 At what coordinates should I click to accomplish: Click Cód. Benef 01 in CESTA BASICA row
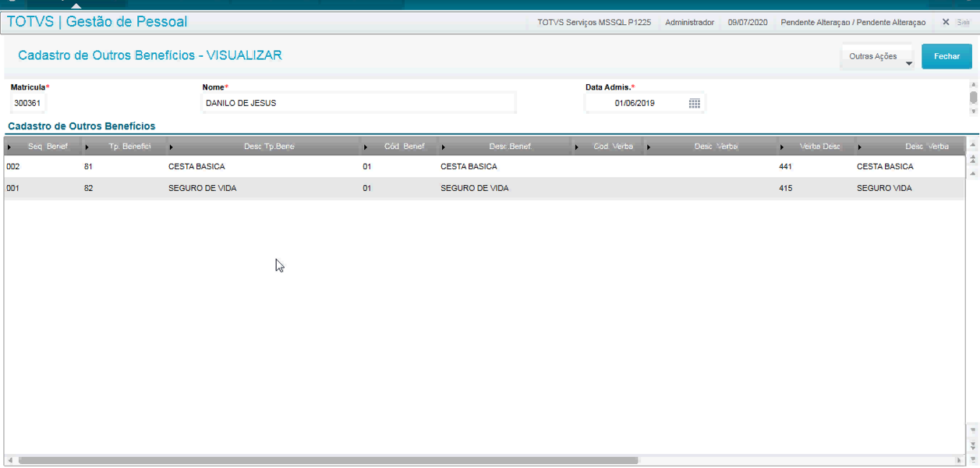[367, 167]
